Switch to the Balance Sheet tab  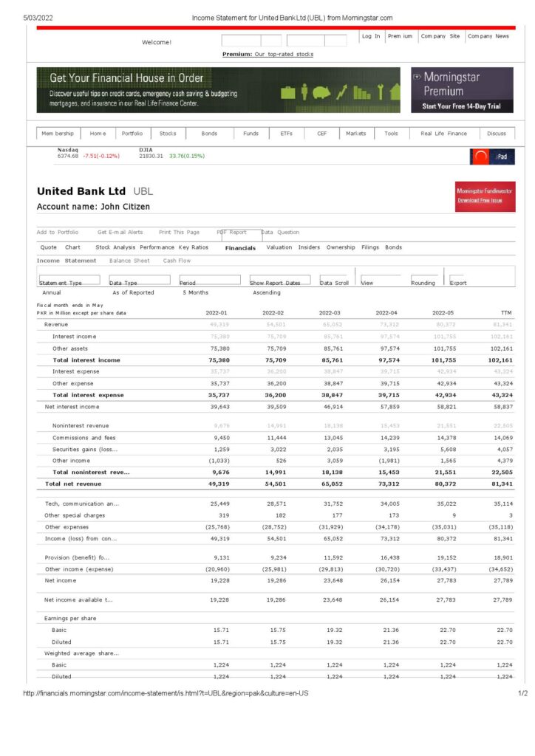[x=129, y=261]
